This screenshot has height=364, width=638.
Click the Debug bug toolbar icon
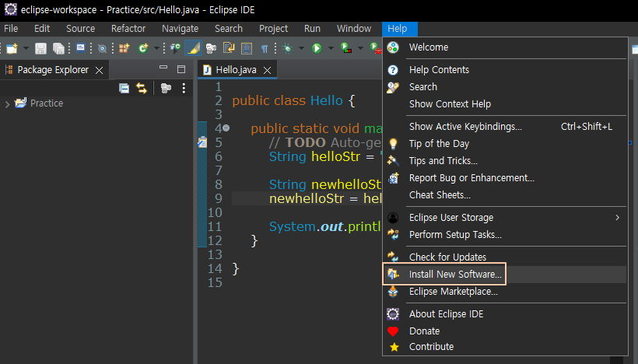pos(286,48)
